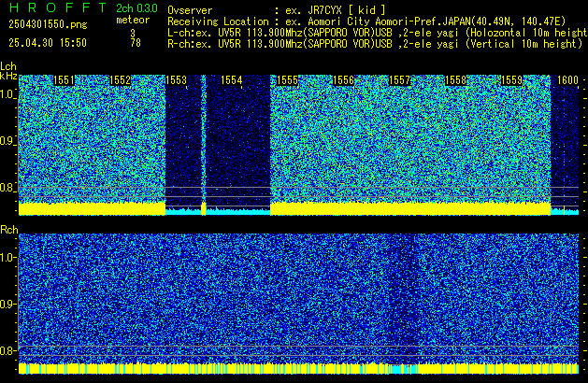Click the 1553 time marker
Screen dimensions: 588x383
click(x=176, y=80)
